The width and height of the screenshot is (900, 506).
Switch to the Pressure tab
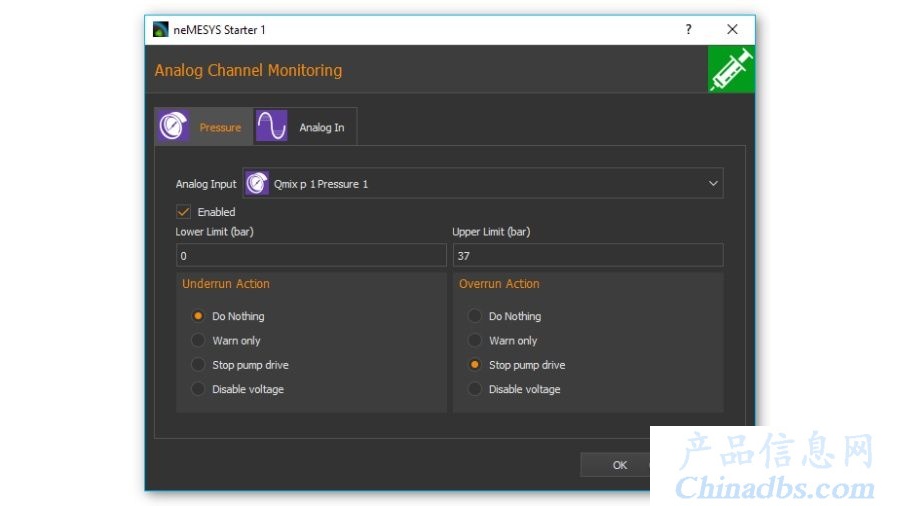[203, 126]
